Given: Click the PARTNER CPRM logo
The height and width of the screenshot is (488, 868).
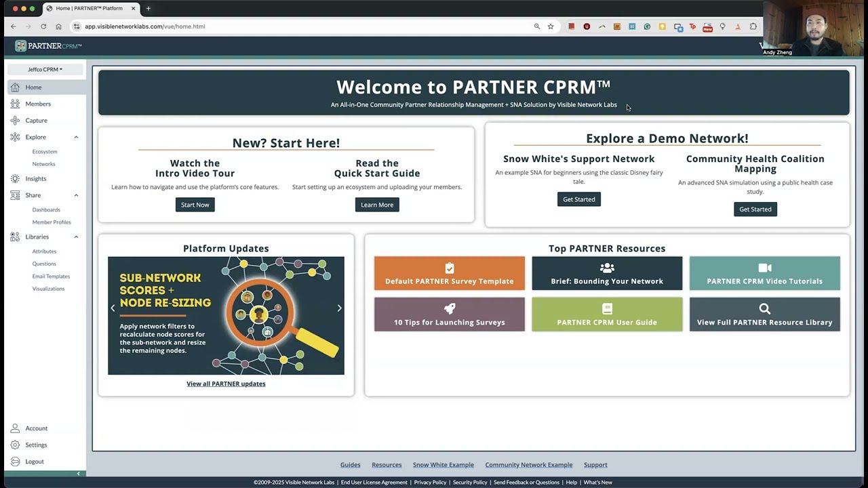Looking at the screenshot, I should tap(48, 46).
